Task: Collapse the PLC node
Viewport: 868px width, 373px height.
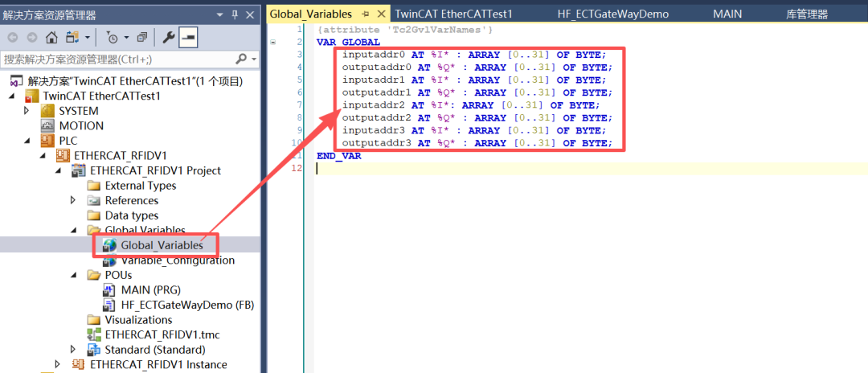Action: pos(27,141)
